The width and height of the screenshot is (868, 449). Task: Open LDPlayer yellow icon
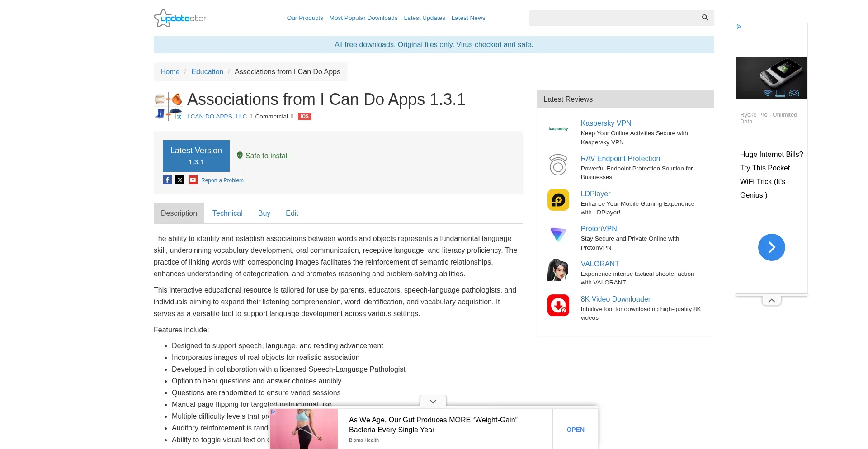tap(558, 200)
